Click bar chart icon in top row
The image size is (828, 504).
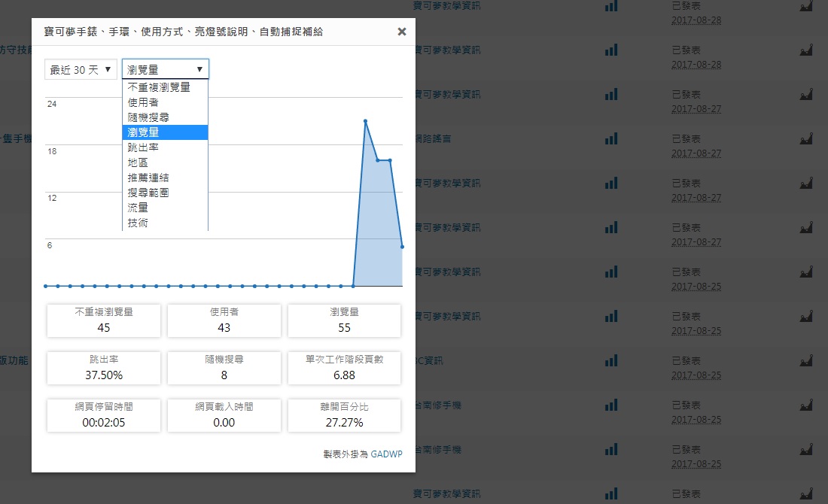[x=611, y=6]
